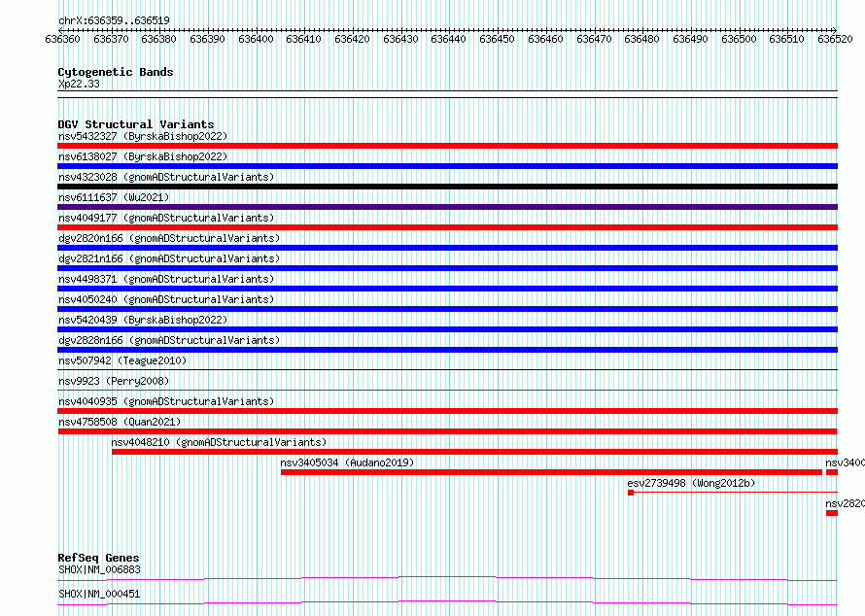Select the SHOX|NM_000451 gene label

point(99,594)
